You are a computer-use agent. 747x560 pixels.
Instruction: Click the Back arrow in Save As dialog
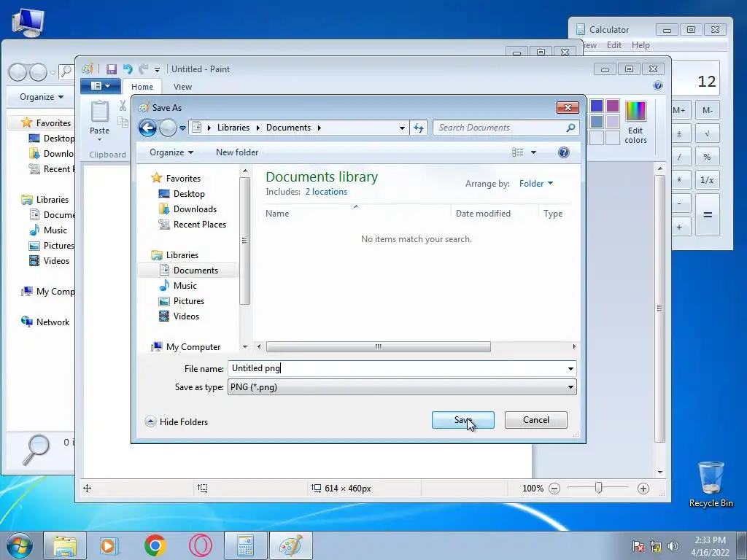(x=147, y=128)
